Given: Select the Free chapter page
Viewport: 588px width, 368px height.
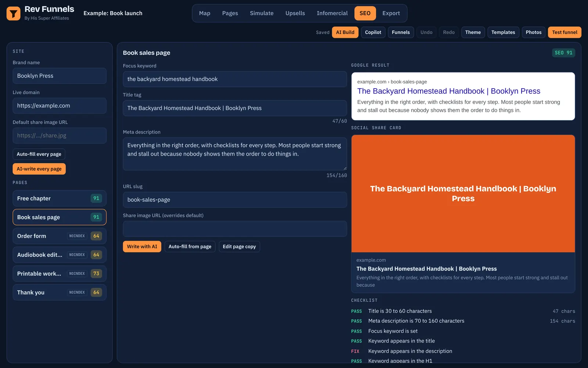Looking at the screenshot, I should point(60,198).
